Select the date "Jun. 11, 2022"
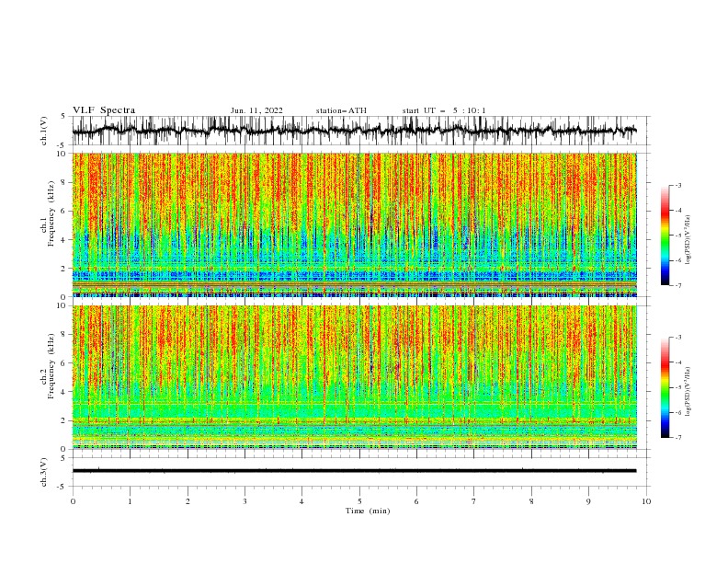Viewport: 728px width, 563px height. [x=256, y=110]
